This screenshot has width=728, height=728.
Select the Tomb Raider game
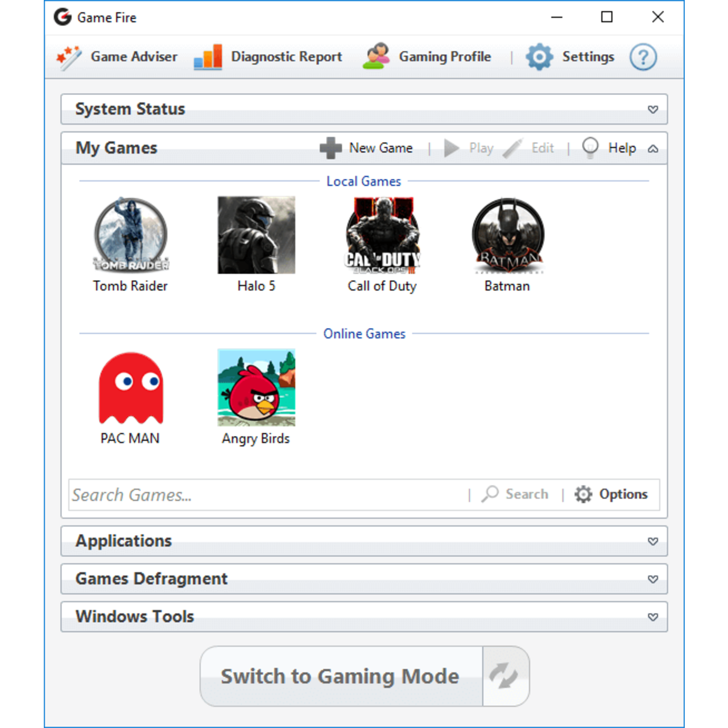[x=130, y=235]
